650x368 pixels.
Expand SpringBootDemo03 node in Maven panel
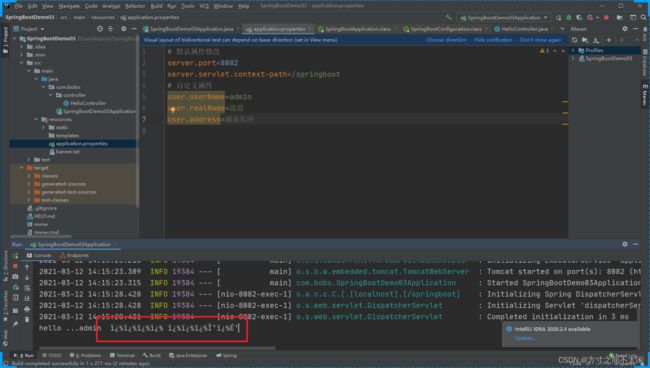click(x=573, y=58)
